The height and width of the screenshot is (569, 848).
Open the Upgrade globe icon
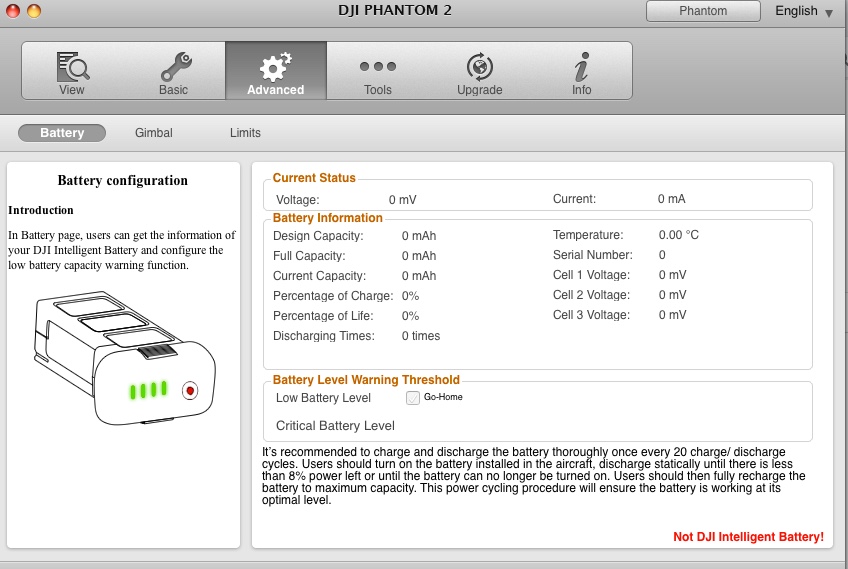tap(480, 67)
